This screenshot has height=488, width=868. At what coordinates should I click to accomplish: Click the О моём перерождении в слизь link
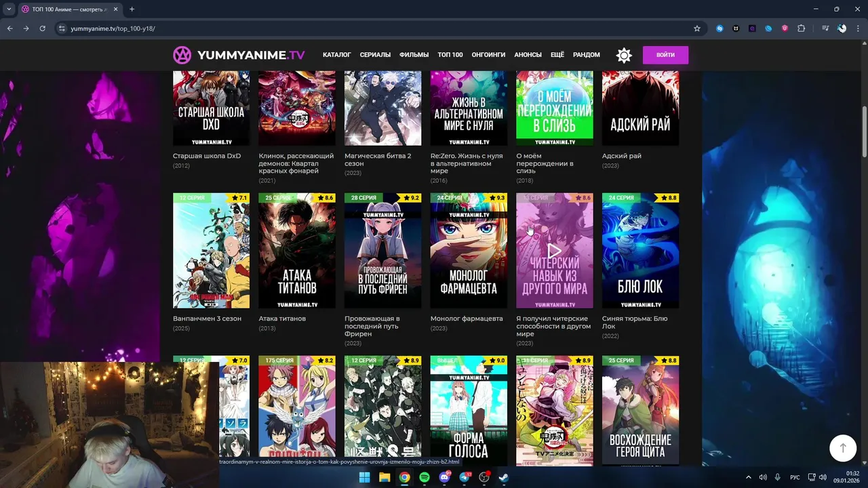545,163
